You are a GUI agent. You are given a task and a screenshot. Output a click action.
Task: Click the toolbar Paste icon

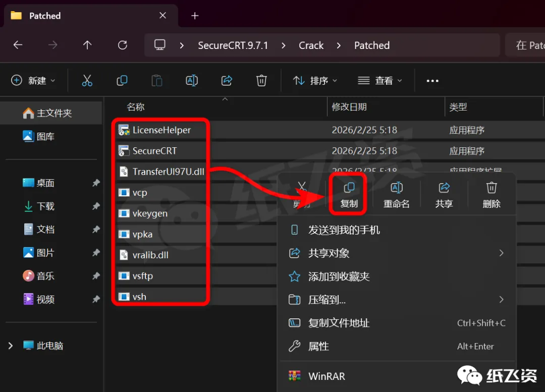(x=157, y=81)
